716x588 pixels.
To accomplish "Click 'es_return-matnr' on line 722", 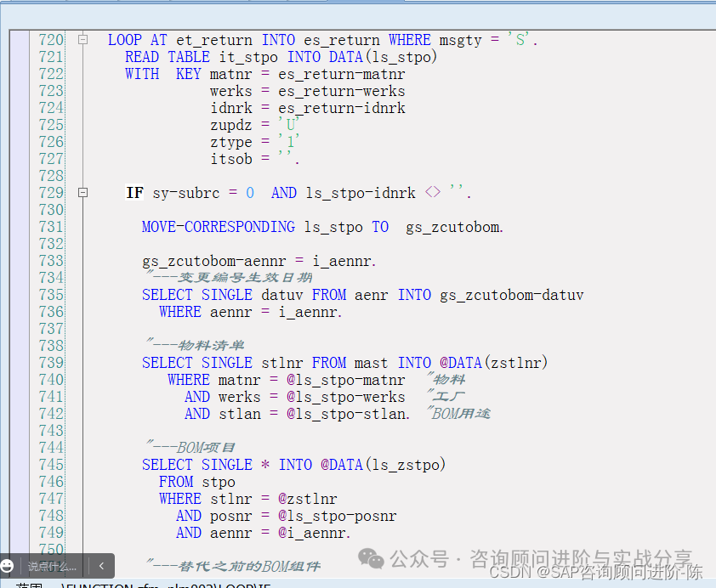I will 342,74.
